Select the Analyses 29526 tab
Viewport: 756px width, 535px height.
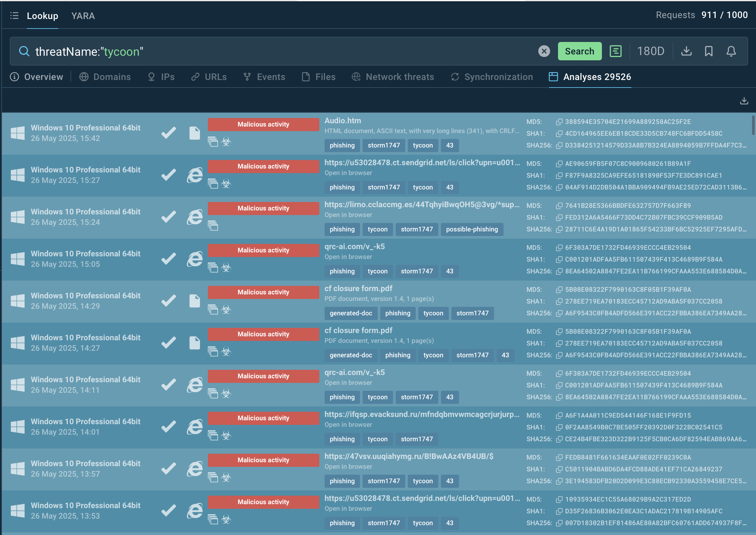coord(590,77)
